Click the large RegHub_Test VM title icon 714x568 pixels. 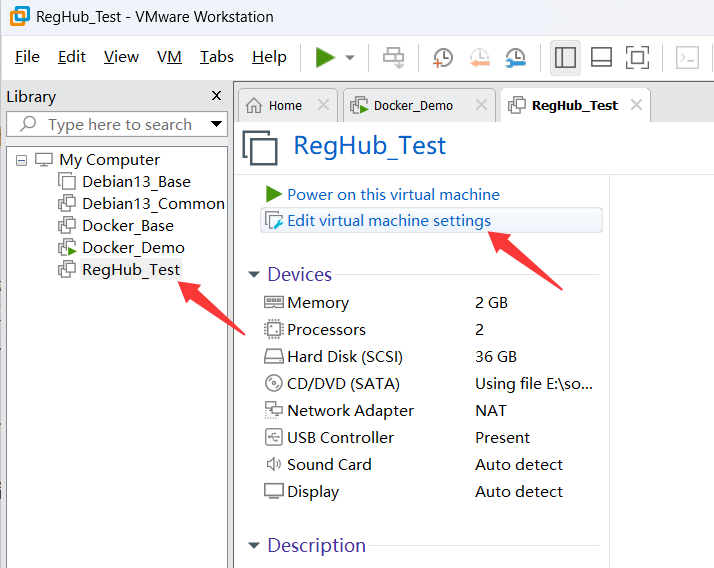click(x=260, y=147)
